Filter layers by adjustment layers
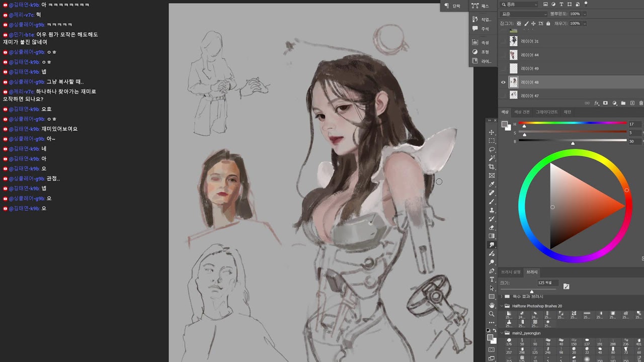Viewport: 644px width, 362px height. [553, 5]
